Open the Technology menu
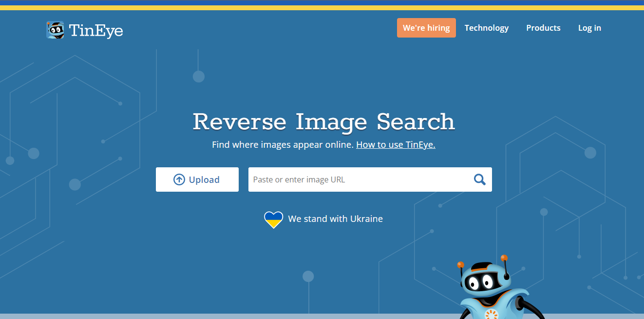This screenshot has height=319, width=644. point(486,28)
